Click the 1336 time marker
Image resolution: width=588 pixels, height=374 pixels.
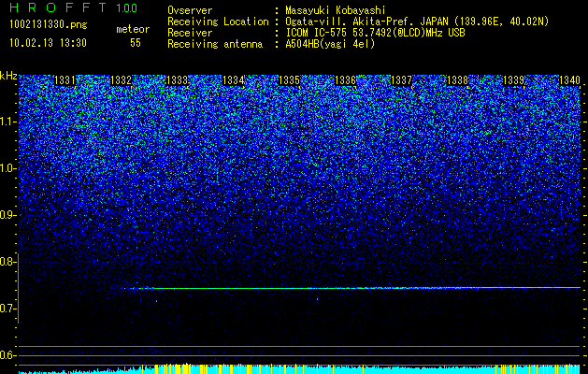[x=345, y=80]
